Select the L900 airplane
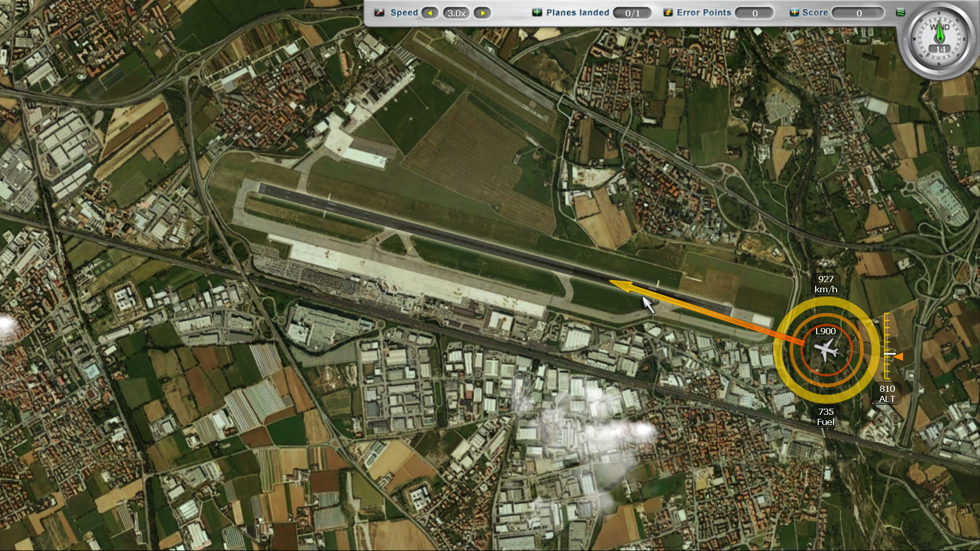 coord(826,350)
